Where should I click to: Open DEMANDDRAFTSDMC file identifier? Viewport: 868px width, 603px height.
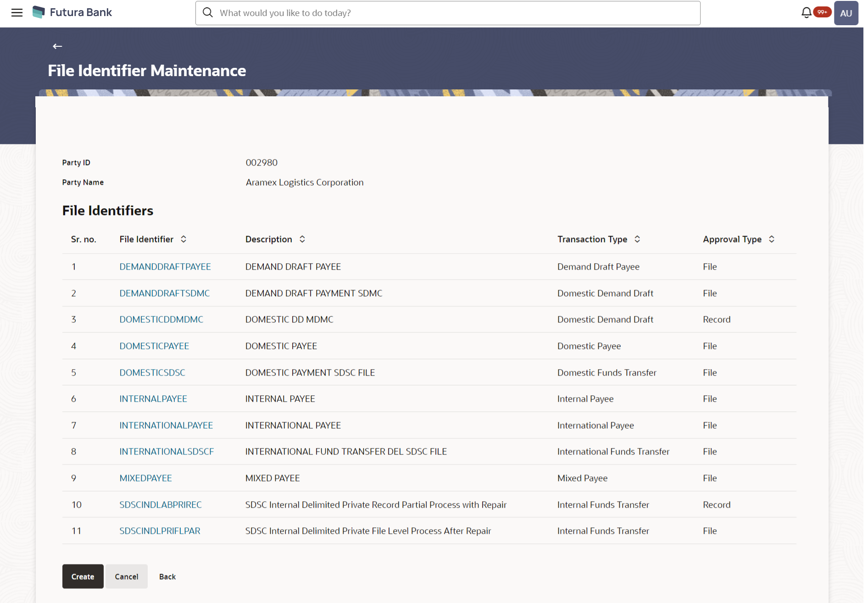point(165,293)
